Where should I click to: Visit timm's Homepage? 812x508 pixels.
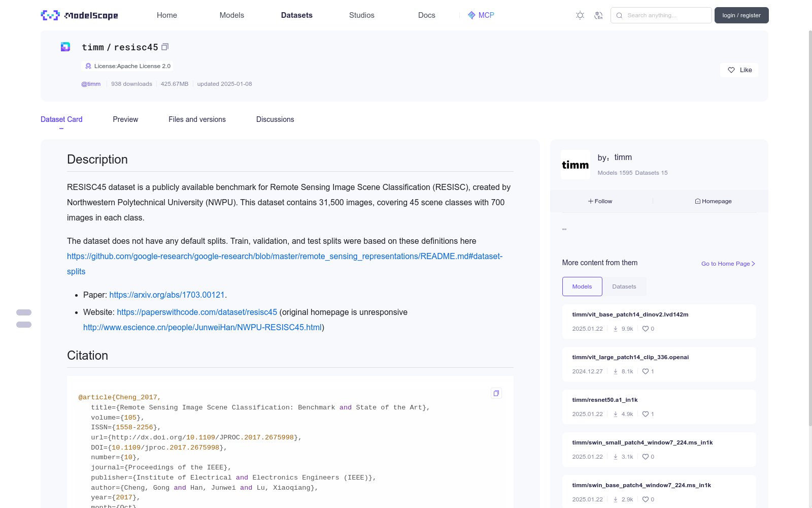714,201
